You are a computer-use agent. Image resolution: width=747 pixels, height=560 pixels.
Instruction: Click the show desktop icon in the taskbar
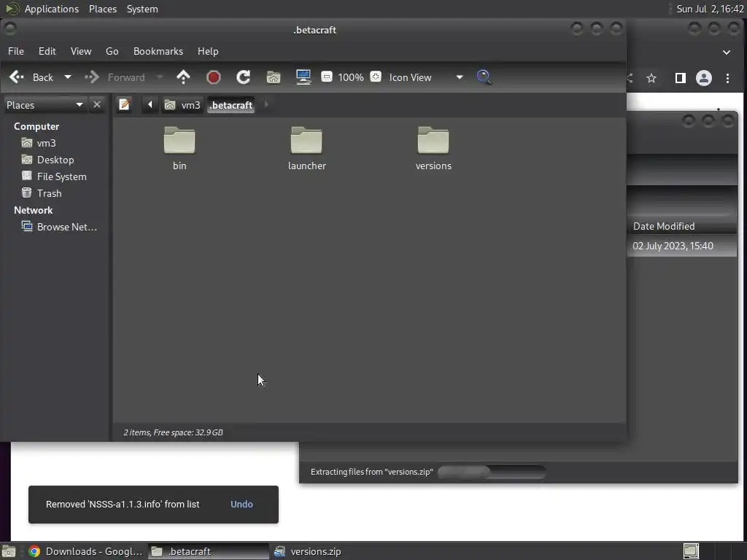(x=9, y=551)
